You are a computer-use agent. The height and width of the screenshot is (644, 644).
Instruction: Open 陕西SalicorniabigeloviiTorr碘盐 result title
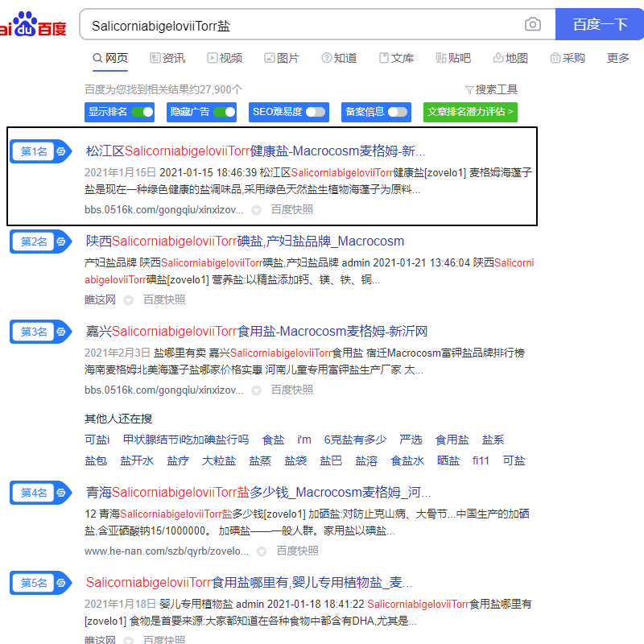[245, 241]
